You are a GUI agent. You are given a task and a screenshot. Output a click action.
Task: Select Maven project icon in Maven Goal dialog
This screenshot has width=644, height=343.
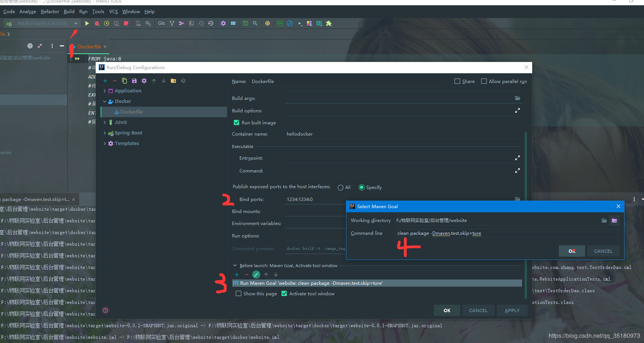click(x=614, y=221)
